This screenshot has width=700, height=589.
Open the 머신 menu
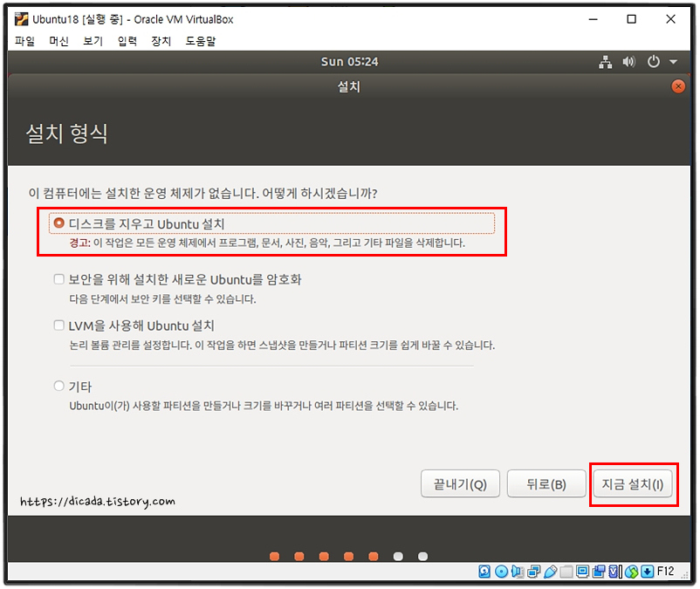(59, 41)
